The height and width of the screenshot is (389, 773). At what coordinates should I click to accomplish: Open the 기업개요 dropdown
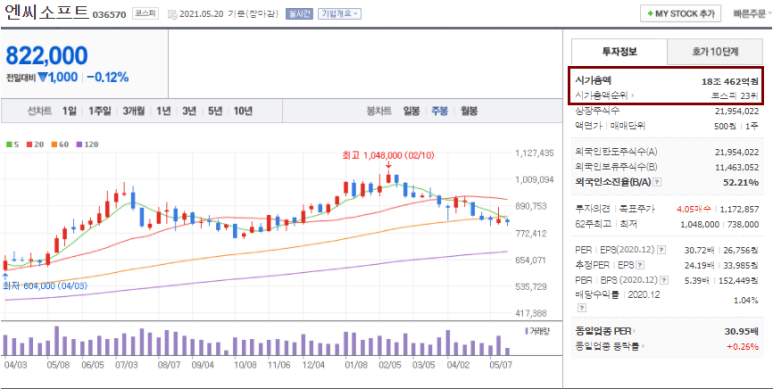(340, 14)
